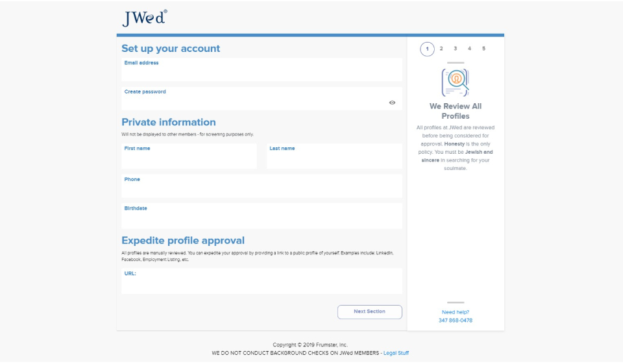This screenshot has height=364, width=623.
Task: Select the Last name input
Action: tap(334, 159)
